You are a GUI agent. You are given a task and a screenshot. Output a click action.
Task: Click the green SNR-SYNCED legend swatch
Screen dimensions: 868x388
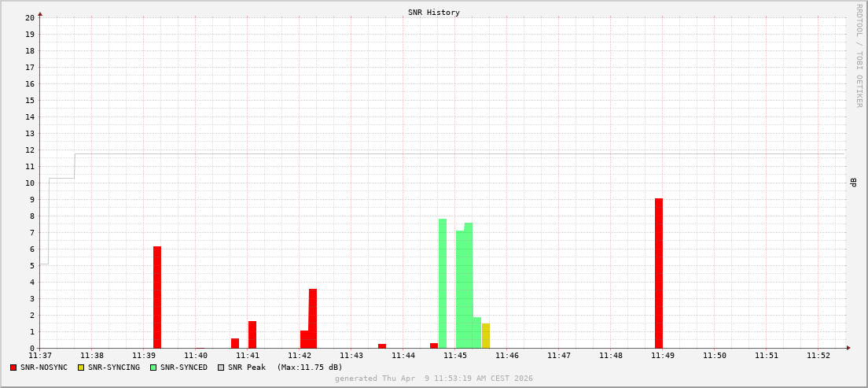click(153, 368)
